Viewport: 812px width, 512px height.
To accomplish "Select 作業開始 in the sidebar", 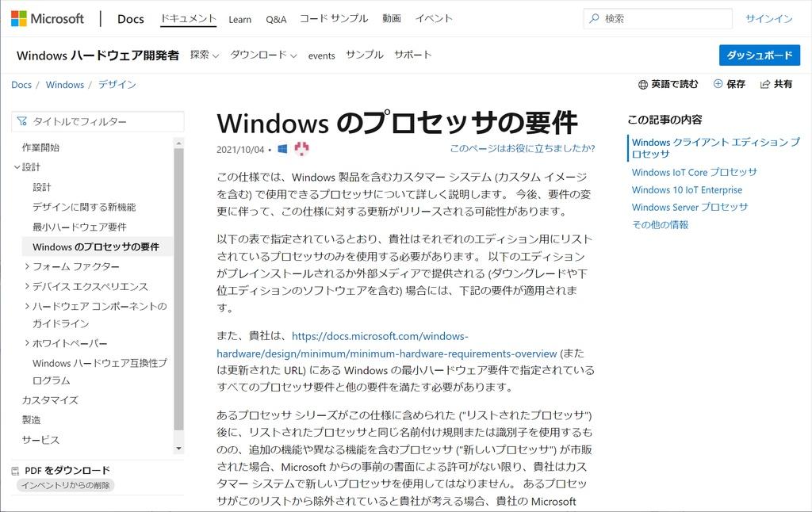I will pyautogui.click(x=40, y=147).
